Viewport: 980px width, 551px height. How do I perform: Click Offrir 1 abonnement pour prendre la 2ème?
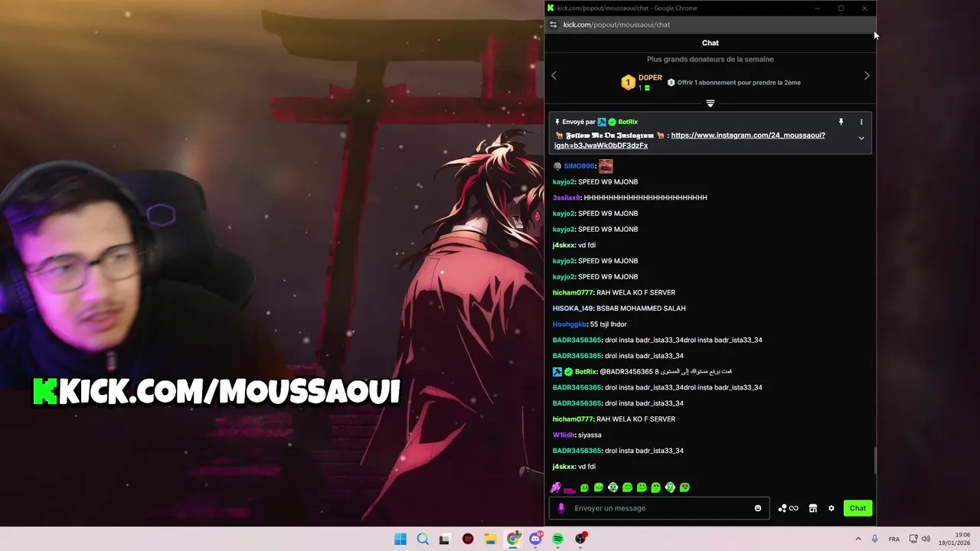tap(739, 83)
